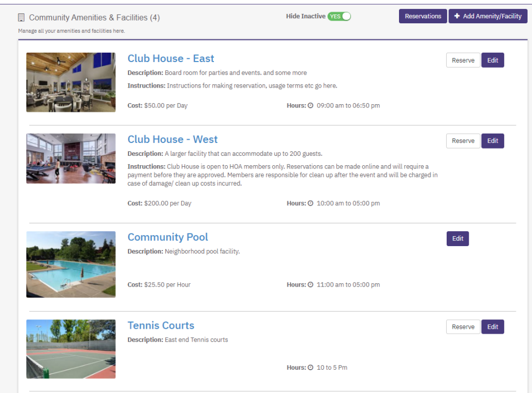Reserve Club House - East
532x393 pixels.
click(463, 60)
